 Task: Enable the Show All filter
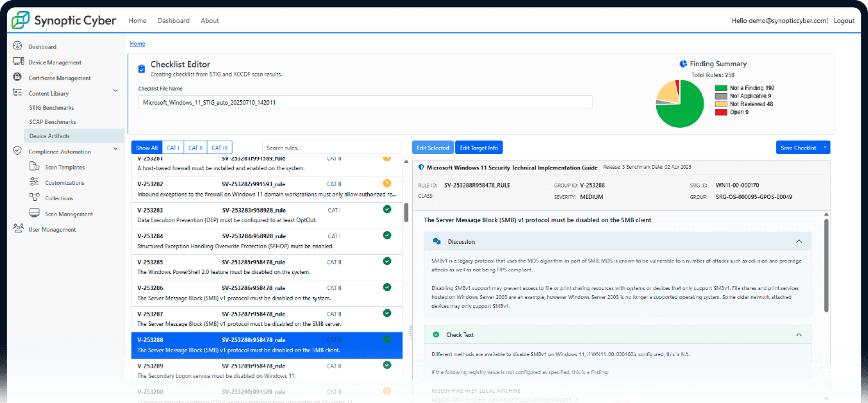click(146, 148)
